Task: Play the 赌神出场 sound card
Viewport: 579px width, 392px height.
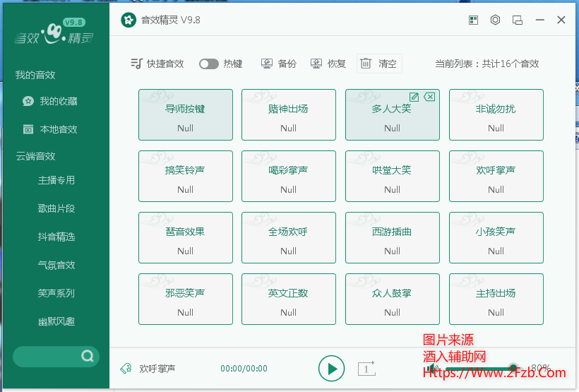Action: point(289,114)
